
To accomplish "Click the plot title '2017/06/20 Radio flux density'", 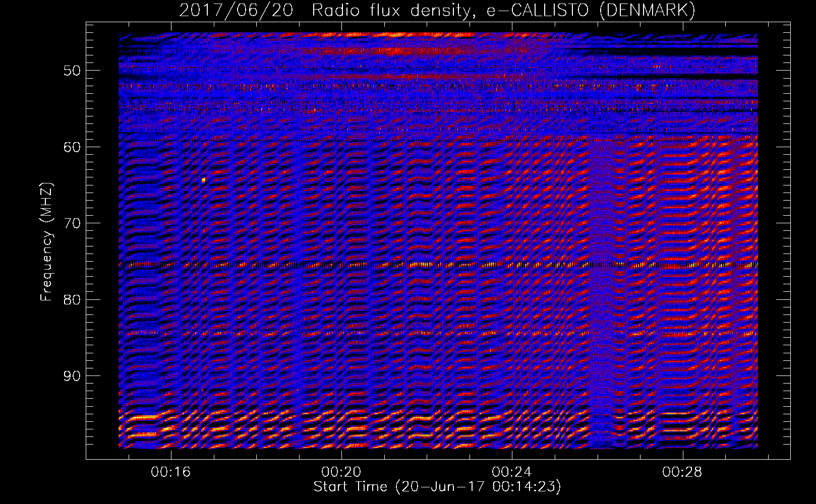I will 437,10.
